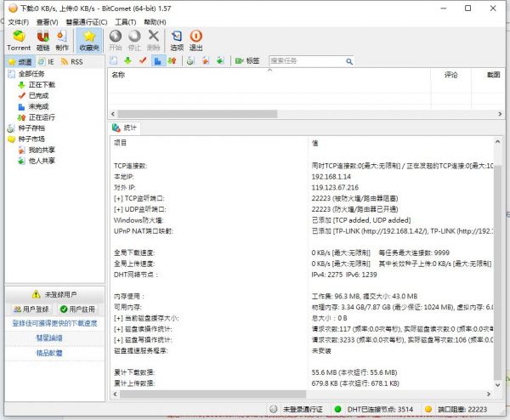
Task: Expand the [+] 磁盘写操作统计 row
Action: [x=143, y=340]
